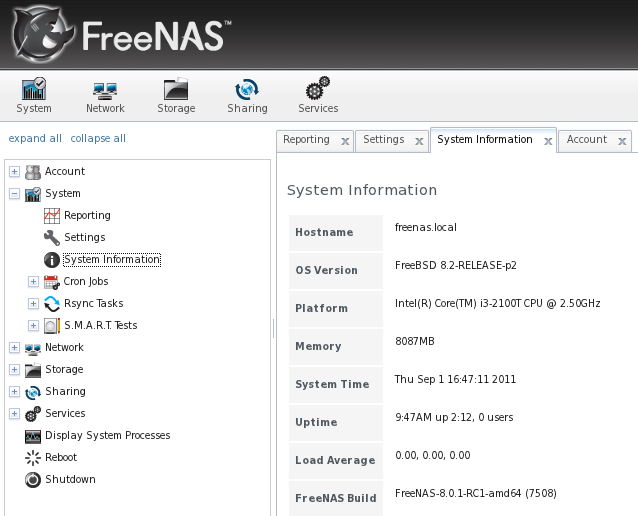Expand the Storage tree node

click(x=14, y=369)
